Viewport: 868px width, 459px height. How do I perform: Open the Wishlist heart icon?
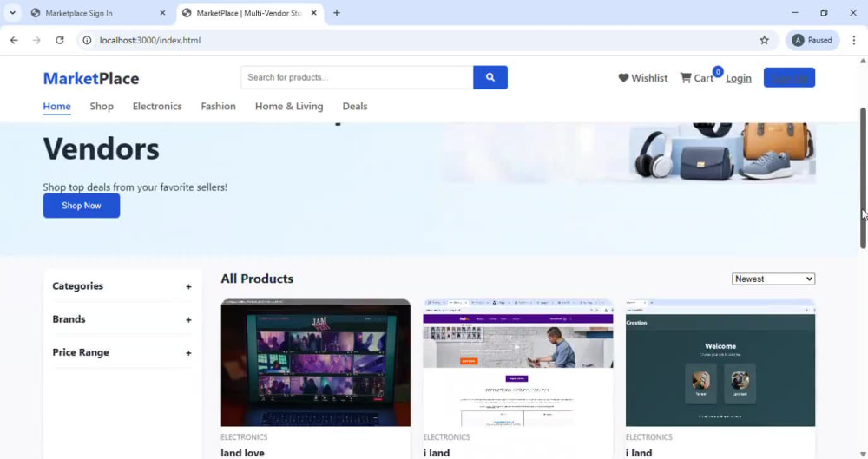(x=623, y=78)
